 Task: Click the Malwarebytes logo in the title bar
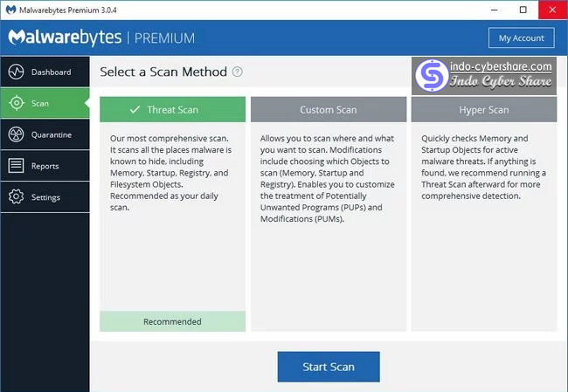coord(10,10)
